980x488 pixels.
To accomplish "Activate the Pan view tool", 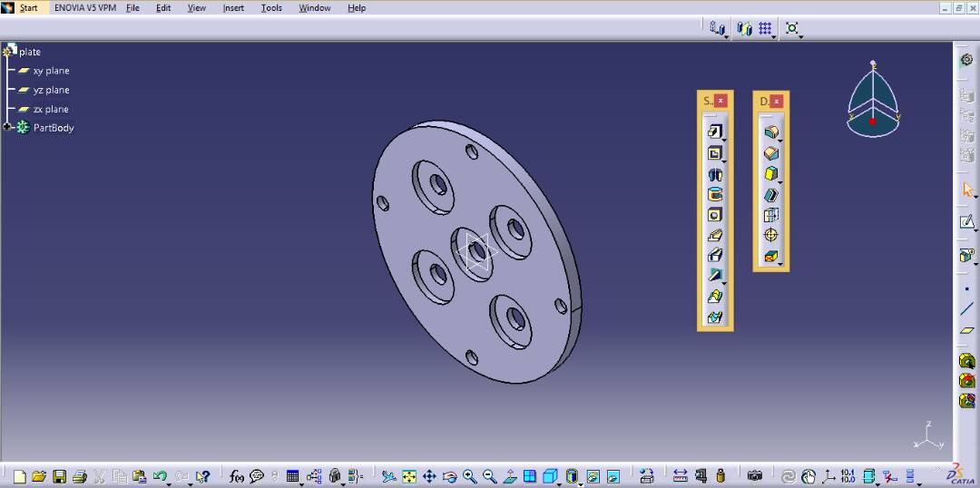I will (429, 476).
